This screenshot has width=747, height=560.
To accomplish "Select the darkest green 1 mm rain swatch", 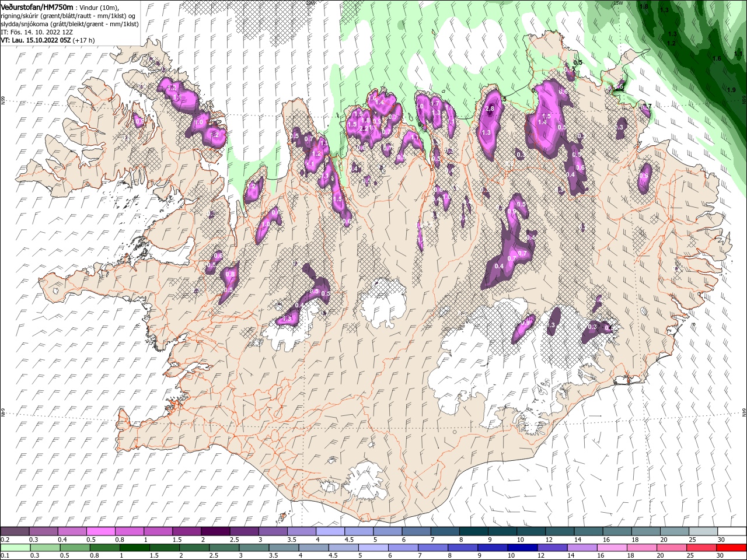I will (x=134, y=548).
